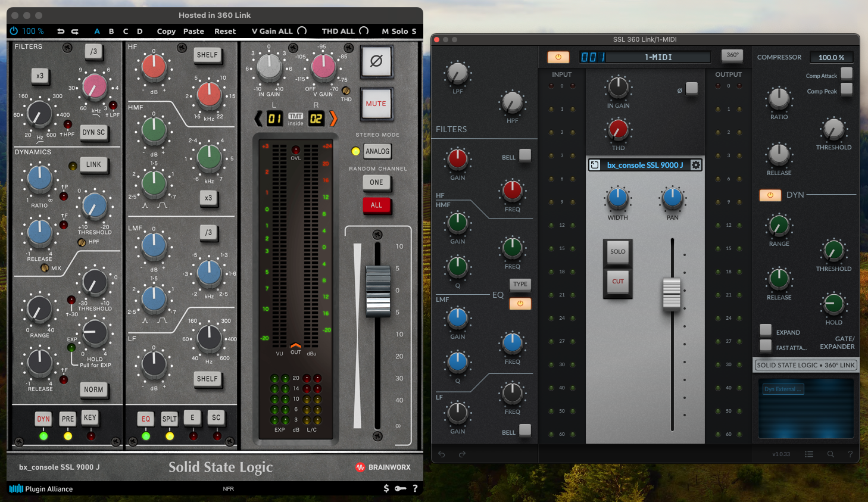Screen dimensions: 868x502
Task: Open the EQ TYPE selector
Action: click(520, 284)
